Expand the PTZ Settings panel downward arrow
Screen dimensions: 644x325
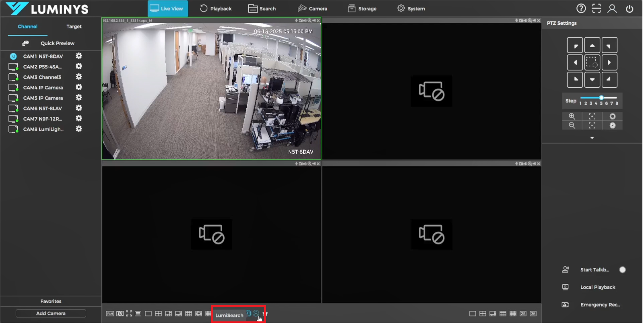pyautogui.click(x=592, y=138)
